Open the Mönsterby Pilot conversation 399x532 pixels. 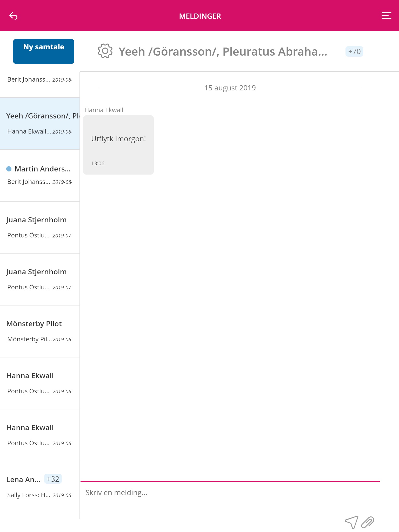pos(40,331)
